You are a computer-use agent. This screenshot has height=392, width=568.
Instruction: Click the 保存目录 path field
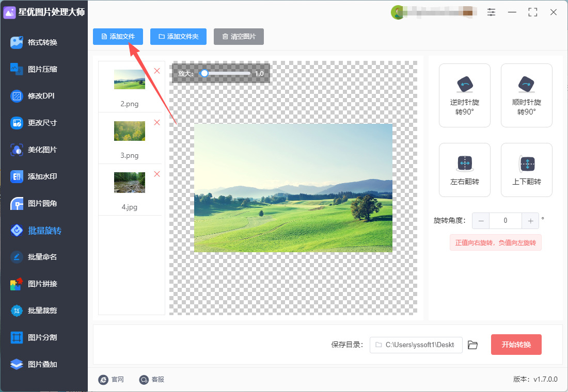click(x=416, y=345)
